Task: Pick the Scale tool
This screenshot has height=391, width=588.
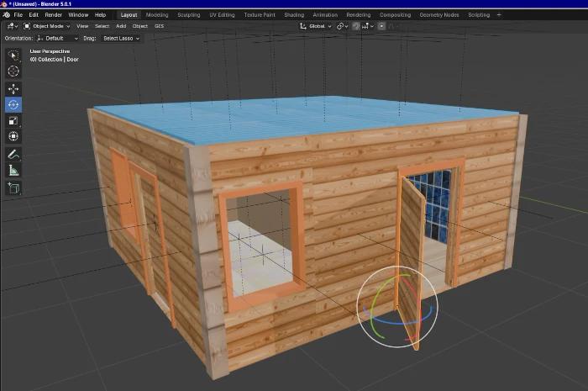Action: coord(13,120)
